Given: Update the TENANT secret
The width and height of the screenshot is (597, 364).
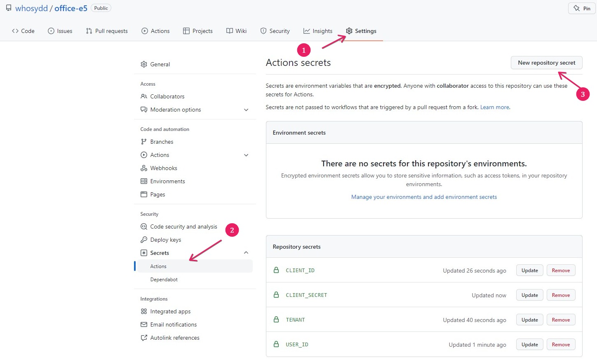Looking at the screenshot, I should (530, 320).
